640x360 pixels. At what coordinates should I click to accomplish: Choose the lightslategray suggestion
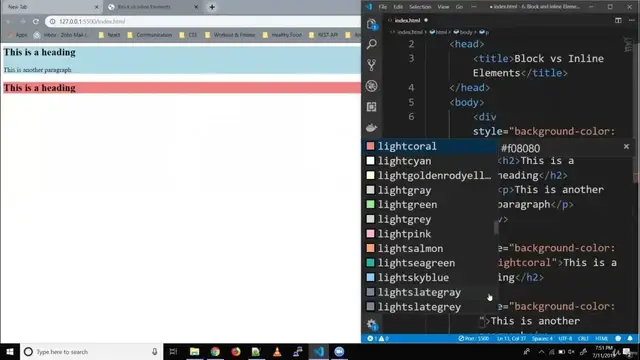coord(430,292)
